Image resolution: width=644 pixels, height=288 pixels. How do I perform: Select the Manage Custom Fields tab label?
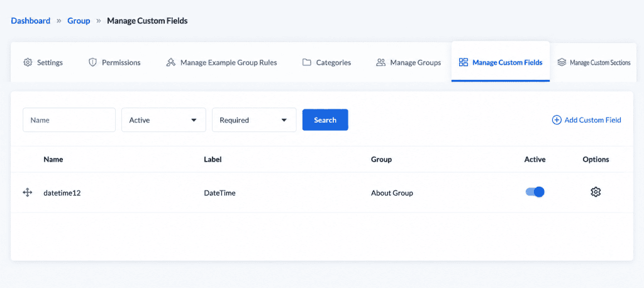pyautogui.click(x=508, y=62)
